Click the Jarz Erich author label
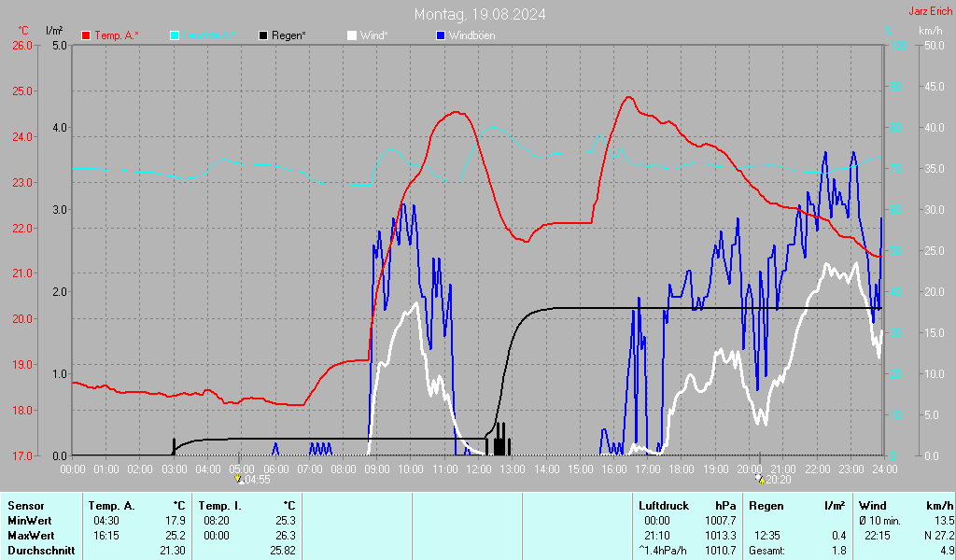Screen dimensions: 956x560 coord(930,11)
